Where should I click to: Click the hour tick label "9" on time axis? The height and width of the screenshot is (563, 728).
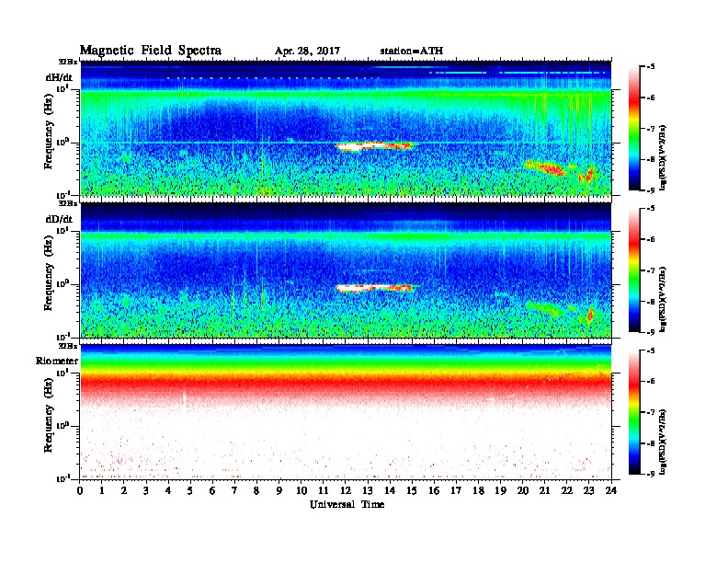coord(279,490)
